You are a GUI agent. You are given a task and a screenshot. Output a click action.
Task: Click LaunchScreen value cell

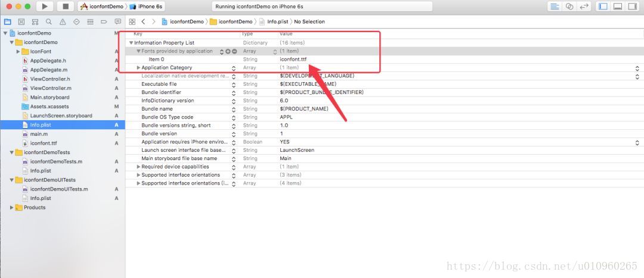297,150
